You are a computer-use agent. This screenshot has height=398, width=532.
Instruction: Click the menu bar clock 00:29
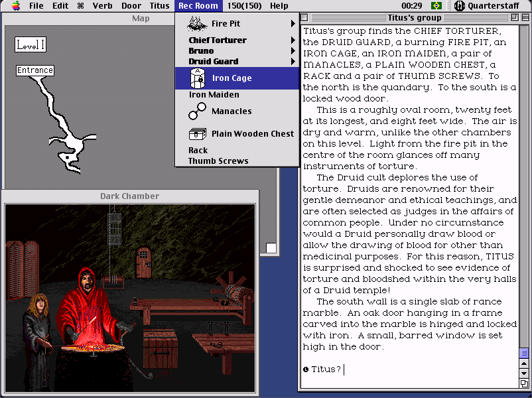coord(411,6)
